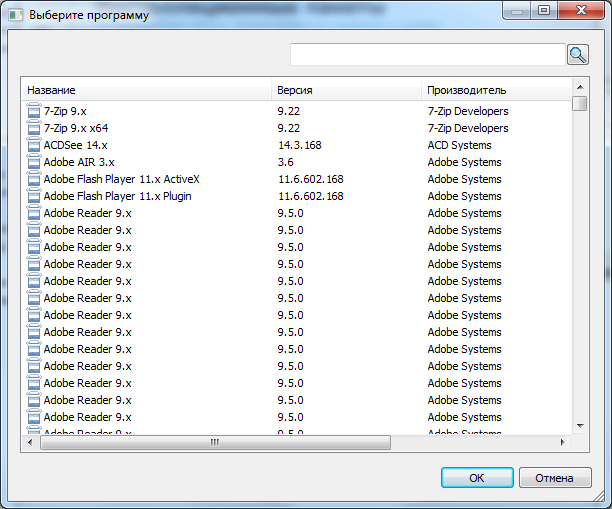Click the ACD Systems manufacturer cell
Screen dimensions: 612x509
459,145
